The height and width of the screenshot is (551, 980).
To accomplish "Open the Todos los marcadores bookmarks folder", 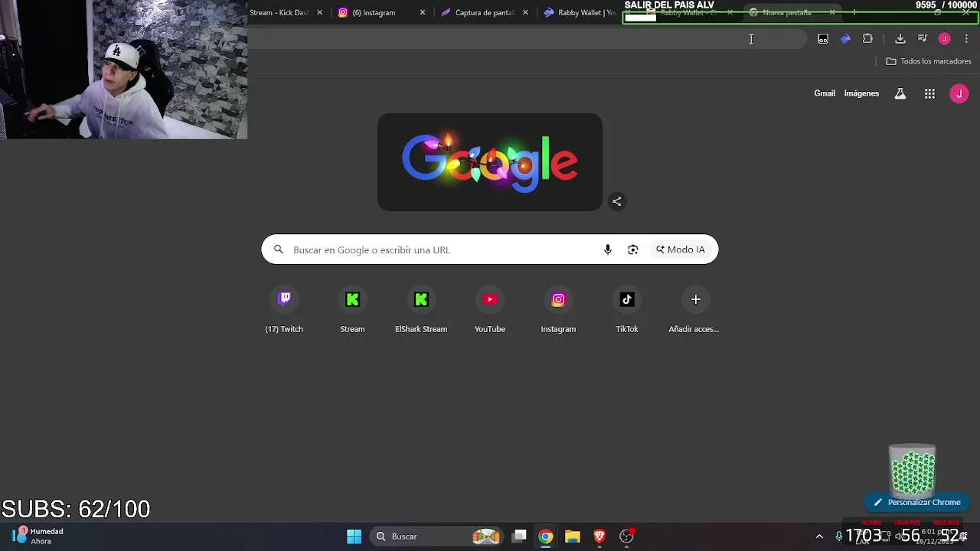I will [929, 61].
